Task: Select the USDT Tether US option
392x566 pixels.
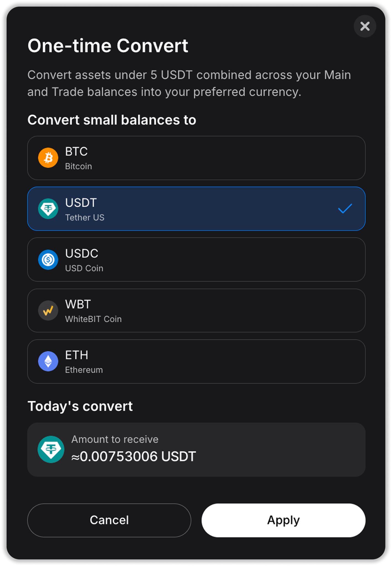Action: (196, 209)
